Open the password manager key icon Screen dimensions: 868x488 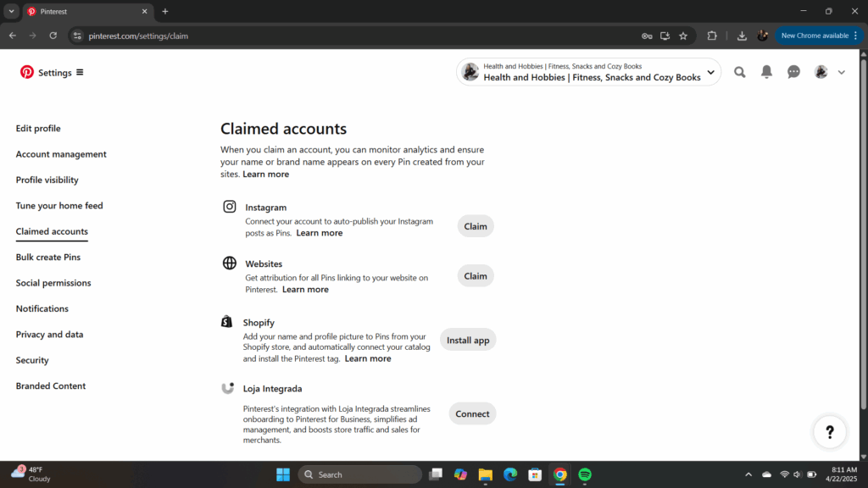647,36
